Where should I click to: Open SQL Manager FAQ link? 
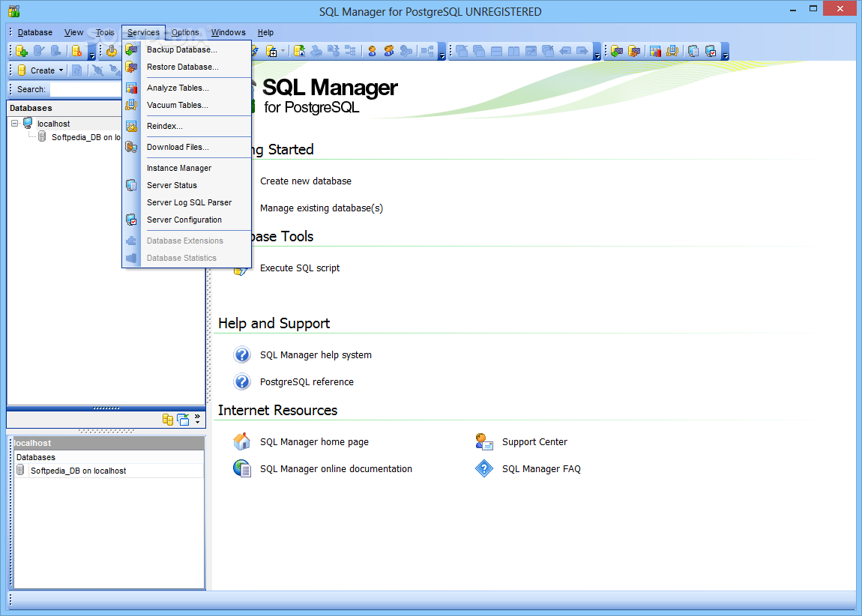(541, 468)
